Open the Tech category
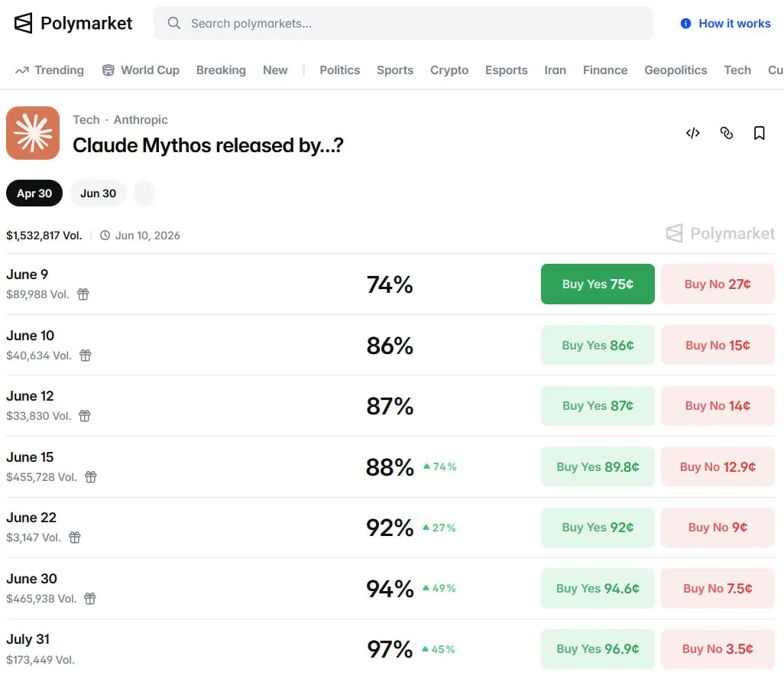Screen dimensions: 784x679 (x=737, y=70)
